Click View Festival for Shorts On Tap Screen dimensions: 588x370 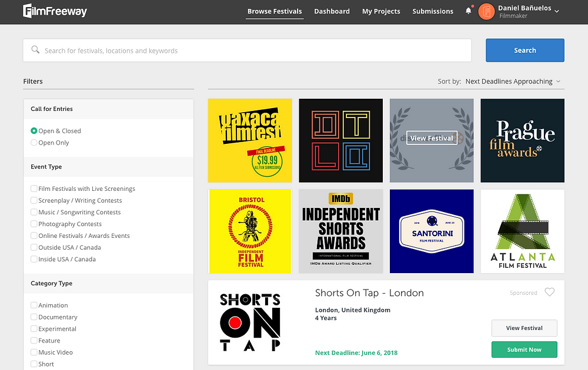[524, 328]
